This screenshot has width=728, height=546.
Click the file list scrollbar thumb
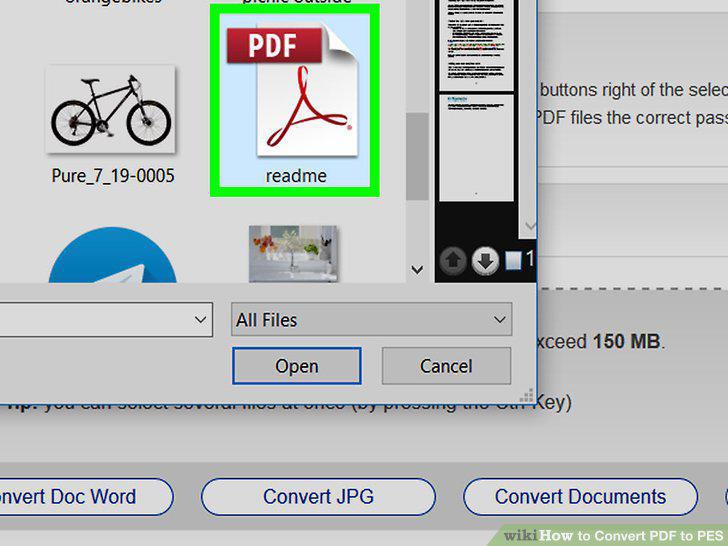(x=417, y=156)
